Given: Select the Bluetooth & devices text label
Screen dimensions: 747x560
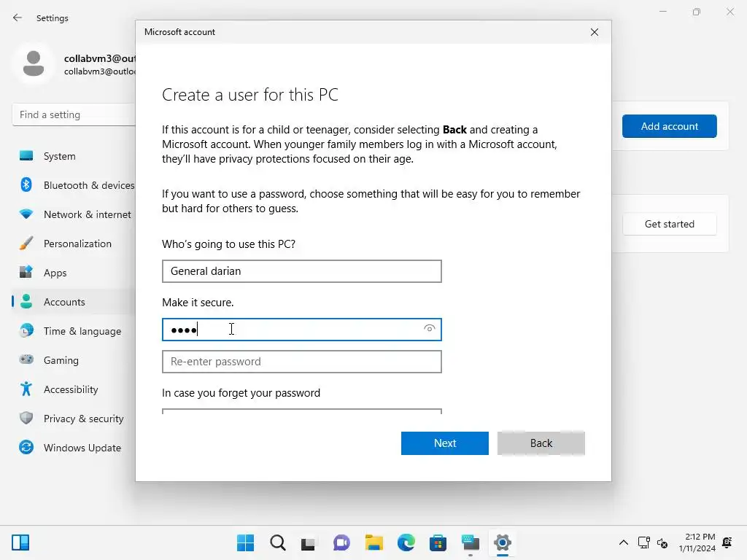Looking at the screenshot, I should (x=89, y=185).
